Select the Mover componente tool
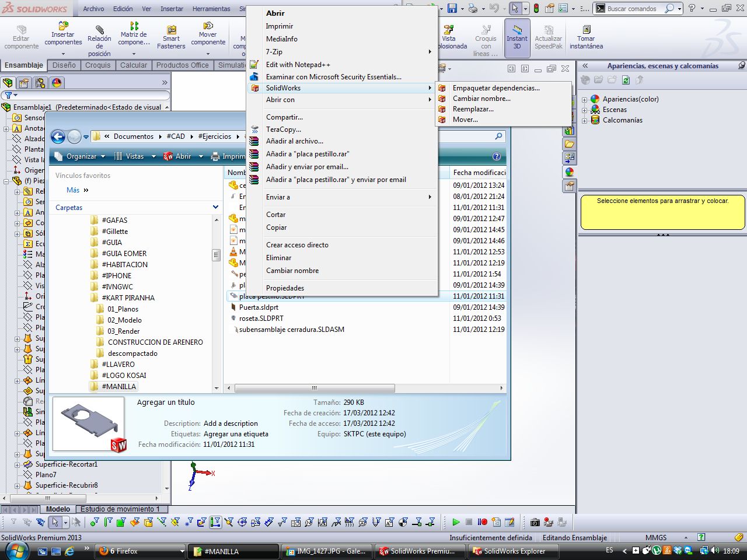Image resolution: width=747 pixels, height=560 pixels. [x=208, y=34]
